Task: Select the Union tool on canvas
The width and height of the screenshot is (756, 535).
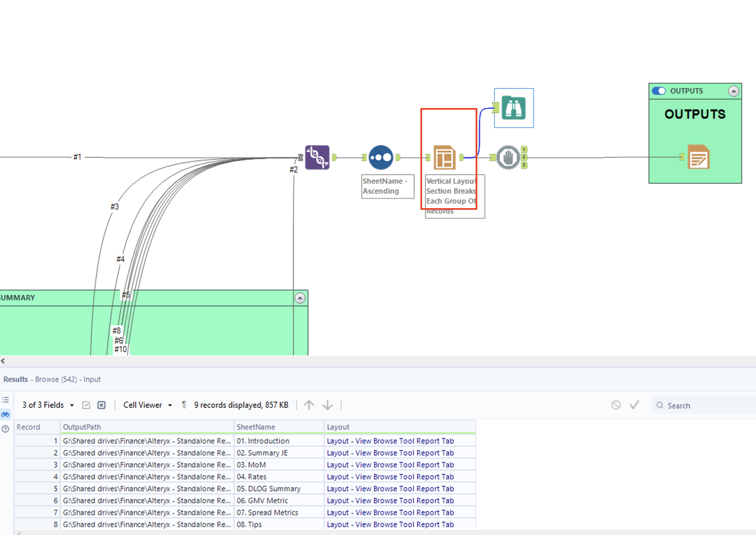Action: (317, 157)
